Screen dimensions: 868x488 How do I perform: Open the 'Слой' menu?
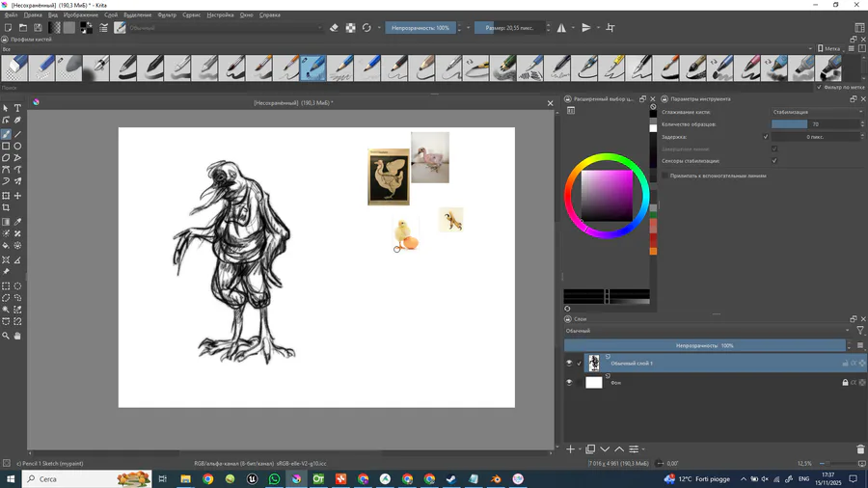pos(111,14)
